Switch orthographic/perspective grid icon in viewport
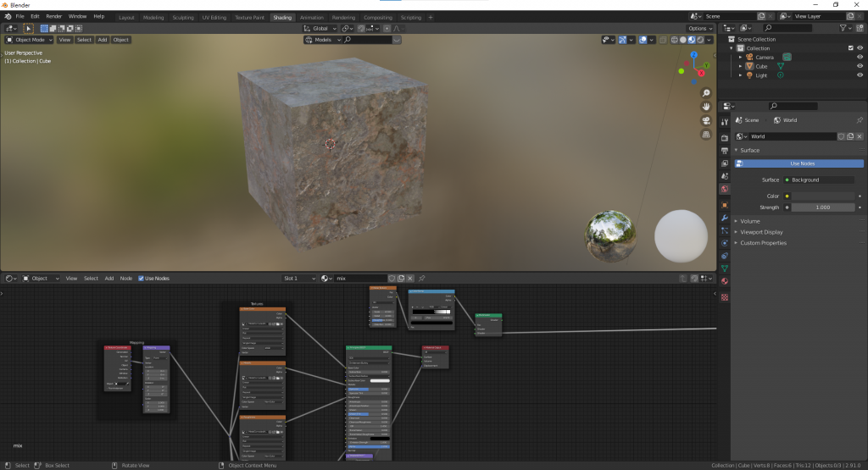 (706, 135)
